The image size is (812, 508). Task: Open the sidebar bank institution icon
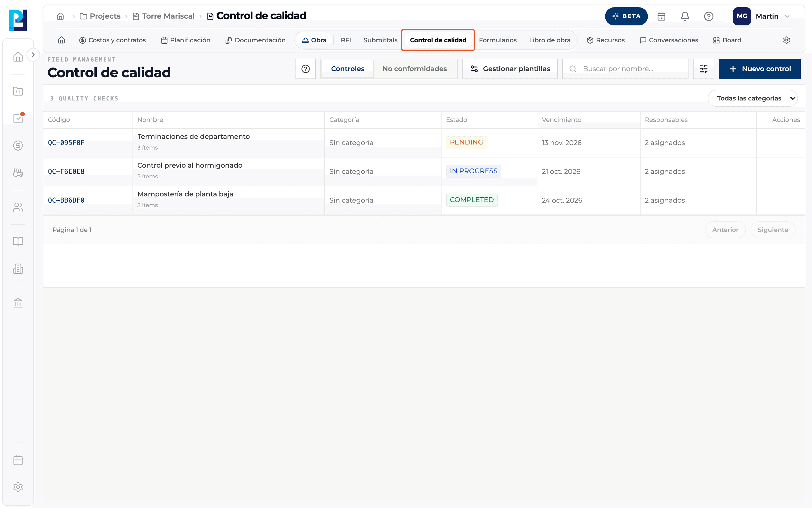(18, 303)
